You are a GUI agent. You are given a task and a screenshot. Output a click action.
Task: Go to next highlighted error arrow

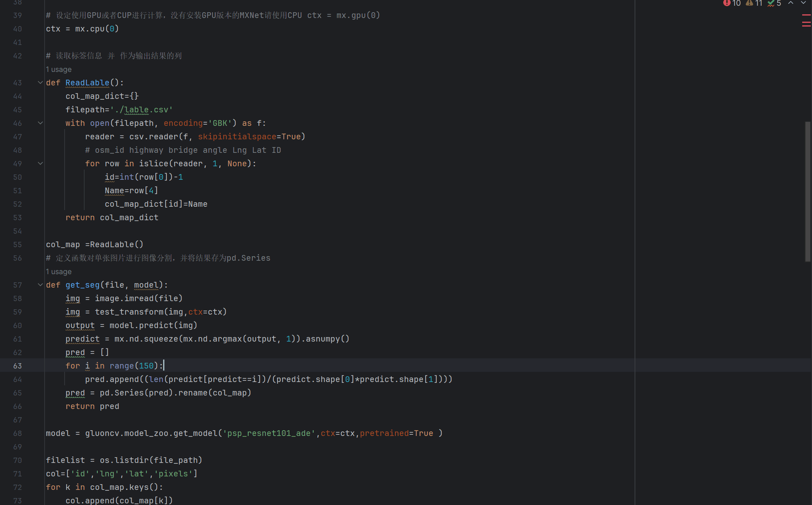(803, 3)
